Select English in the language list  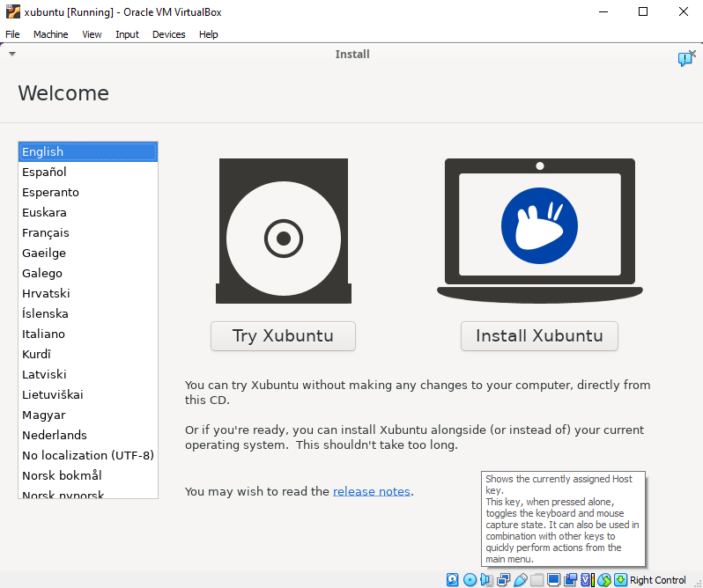coord(88,151)
